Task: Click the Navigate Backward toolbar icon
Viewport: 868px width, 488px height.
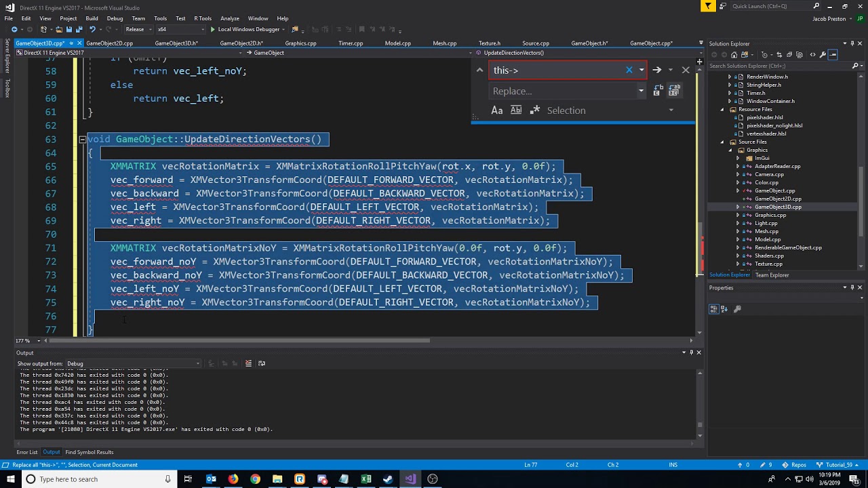Action: pyautogui.click(x=14, y=29)
